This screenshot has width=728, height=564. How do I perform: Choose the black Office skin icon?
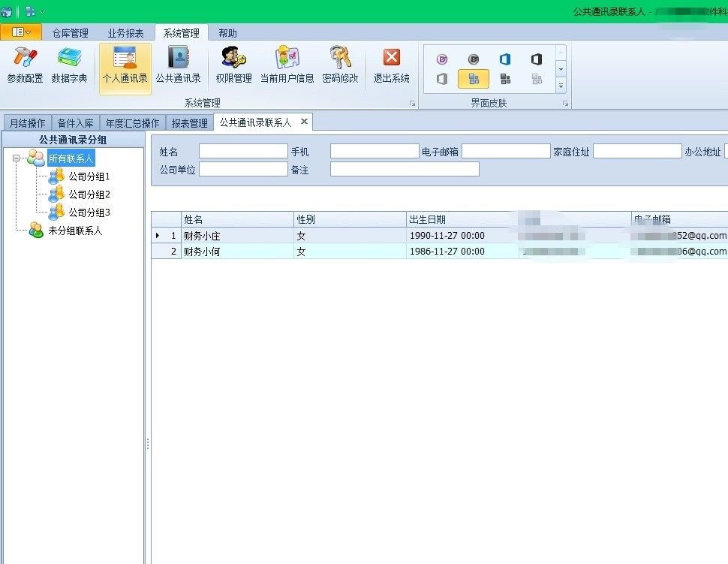point(537,59)
